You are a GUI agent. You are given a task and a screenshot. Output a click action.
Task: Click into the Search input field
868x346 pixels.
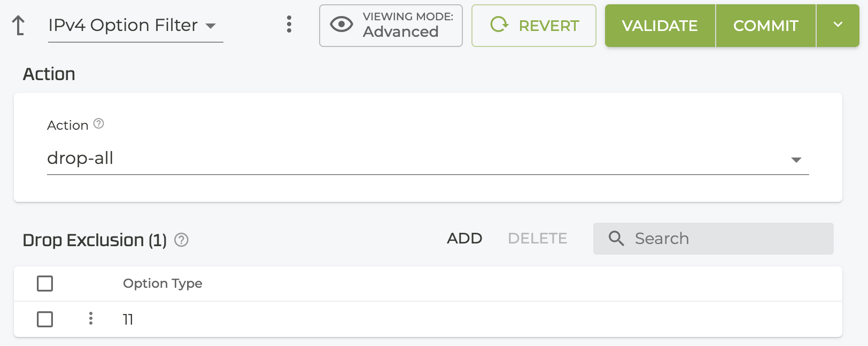(x=727, y=239)
